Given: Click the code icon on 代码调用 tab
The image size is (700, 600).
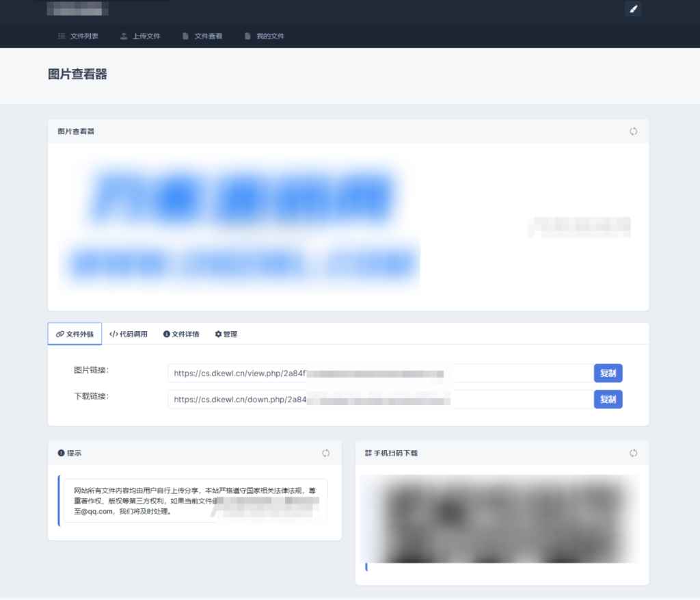Looking at the screenshot, I should pyautogui.click(x=114, y=334).
